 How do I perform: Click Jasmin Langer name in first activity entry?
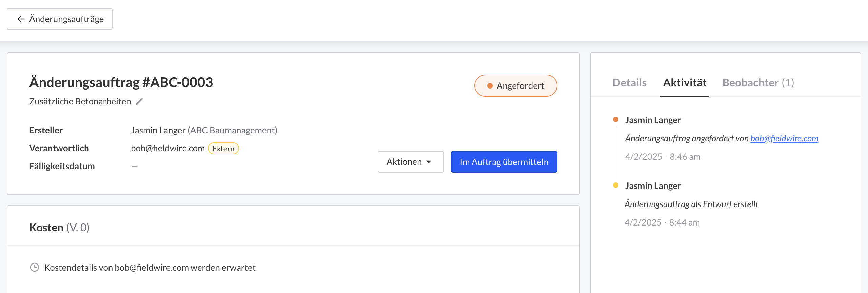[653, 120]
